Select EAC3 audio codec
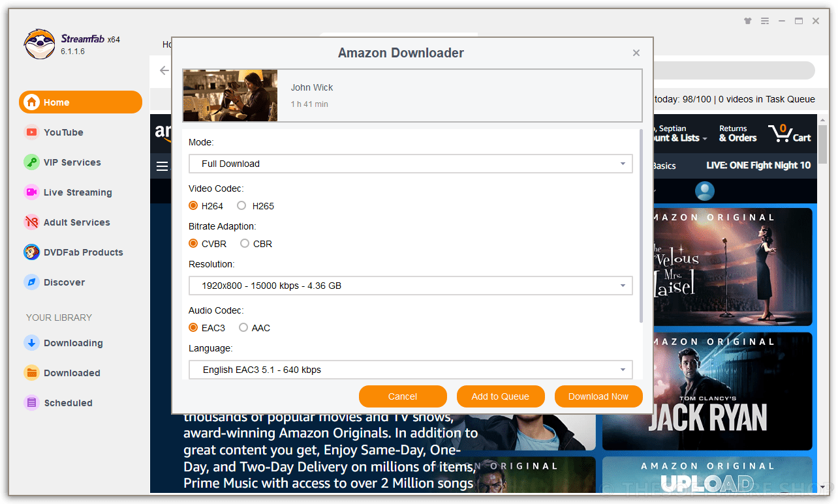Viewport: 838px width, 504px height. (x=193, y=328)
